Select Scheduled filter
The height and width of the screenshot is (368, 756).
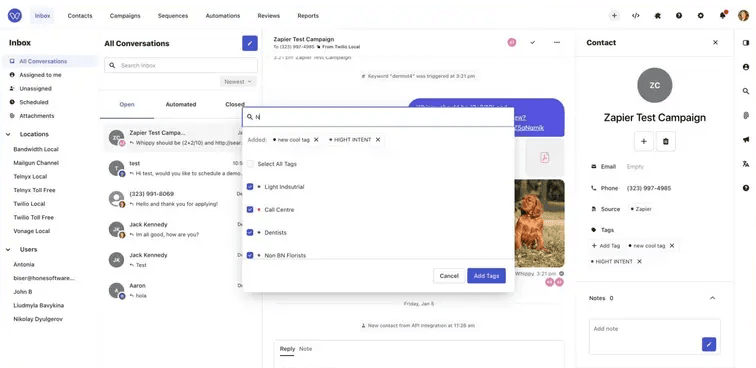click(x=34, y=102)
